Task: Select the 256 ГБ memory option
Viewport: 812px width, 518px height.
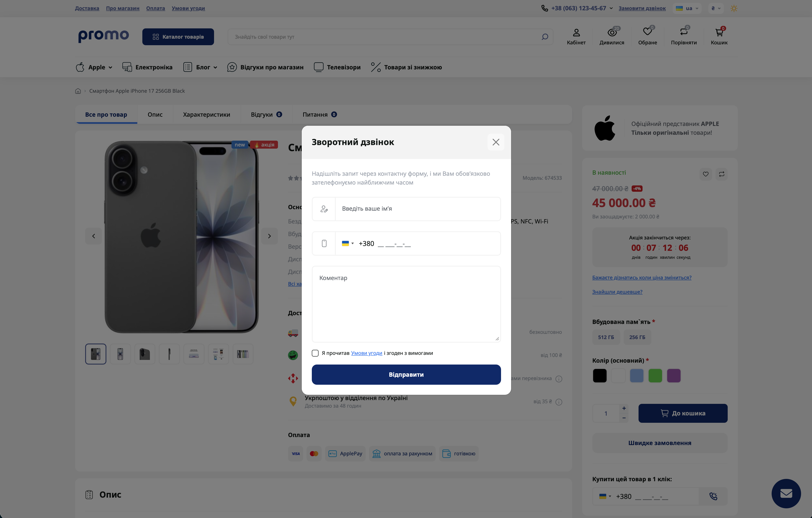Action: (x=637, y=337)
